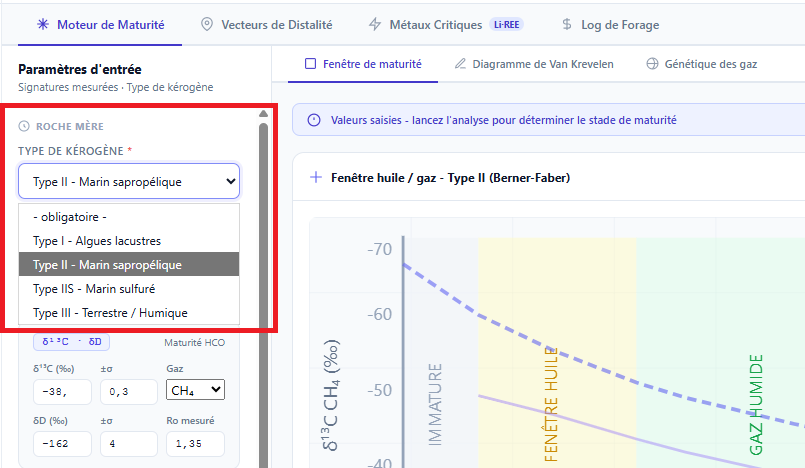Click the ±σ field showing 0,3
The height and width of the screenshot is (468, 805).
(129, 392)
